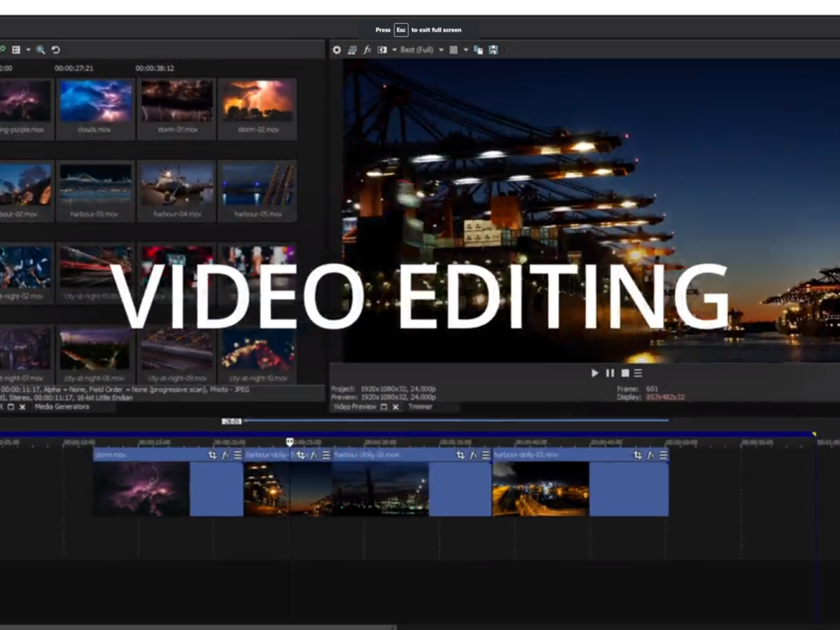Expand the Split Screen View dropdown arrow
The height and width of the screenshot is (630, 840).
point(394,50)
